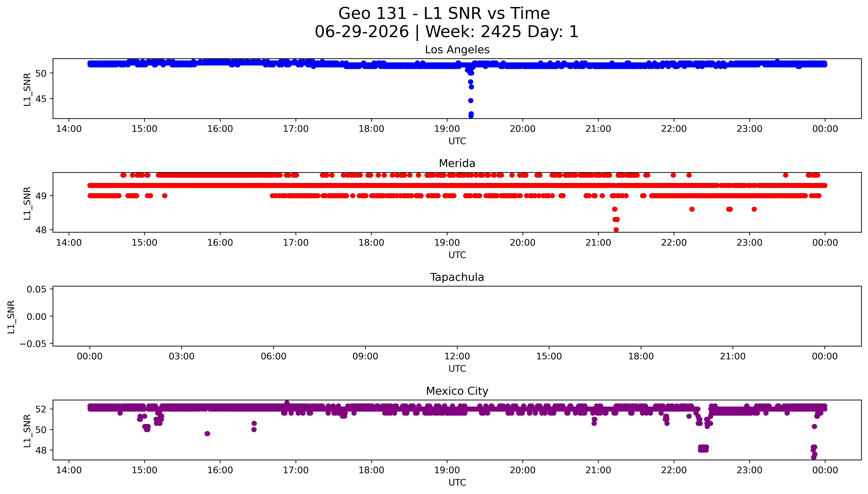The height and width of the screenshot is (494, 868).
Task: Click the L1_SNR y-axis label of Merida plot
Action: coord(27,203)
